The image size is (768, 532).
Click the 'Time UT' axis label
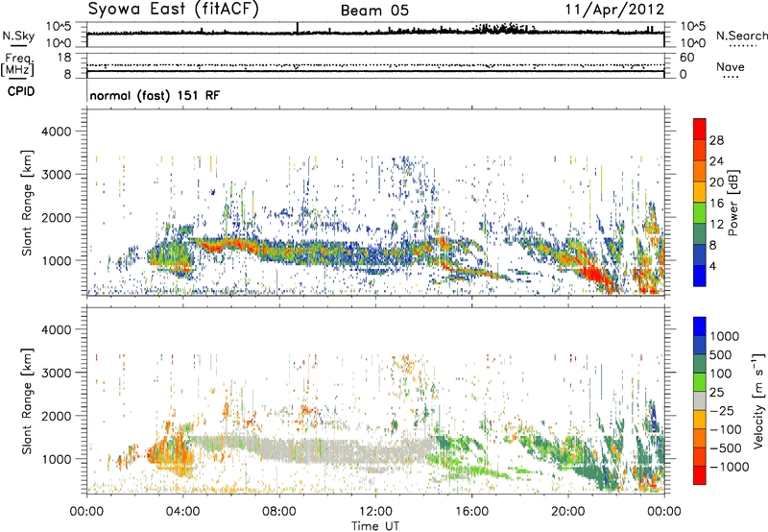pyautogui.click(x=375, y=526)
